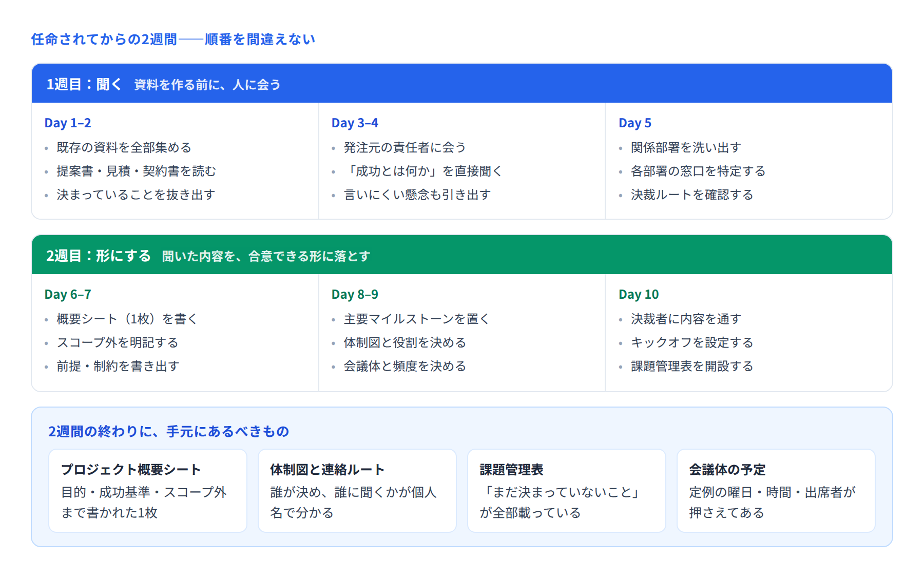Click the line 主要マイルストーンを置く

(416, 319)
